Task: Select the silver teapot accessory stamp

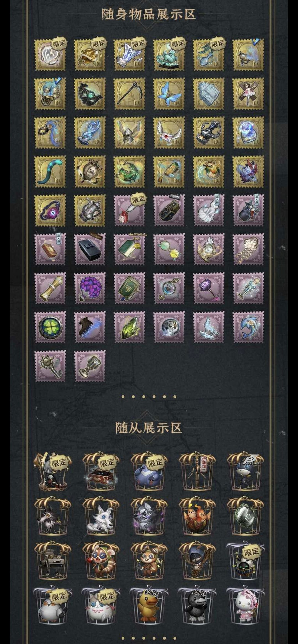Action: click(x=90, y=210)
